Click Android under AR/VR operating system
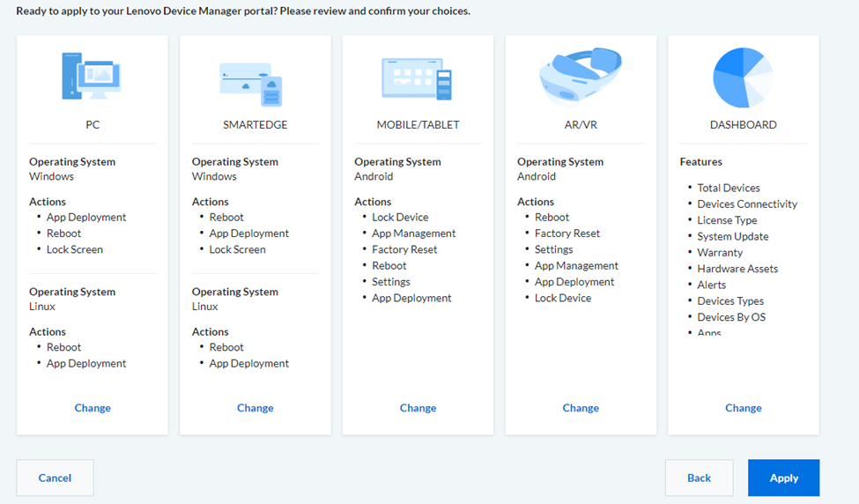 (537, 176)
